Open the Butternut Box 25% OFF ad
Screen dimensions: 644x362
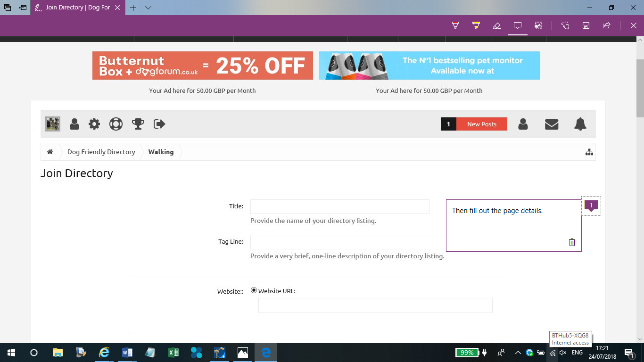203,66
